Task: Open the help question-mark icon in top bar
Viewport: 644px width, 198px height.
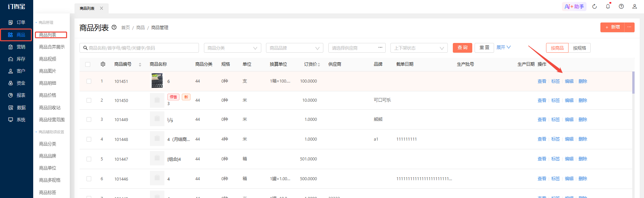Action: tap(621, 6)
